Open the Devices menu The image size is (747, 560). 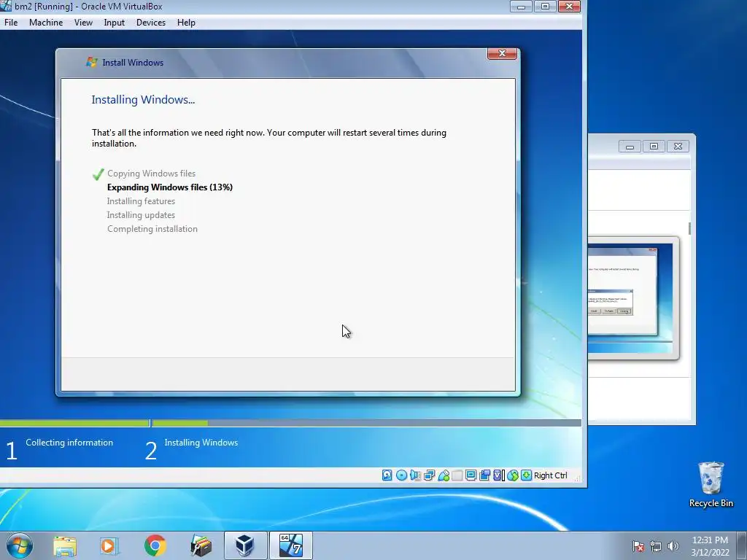(151, 23)
